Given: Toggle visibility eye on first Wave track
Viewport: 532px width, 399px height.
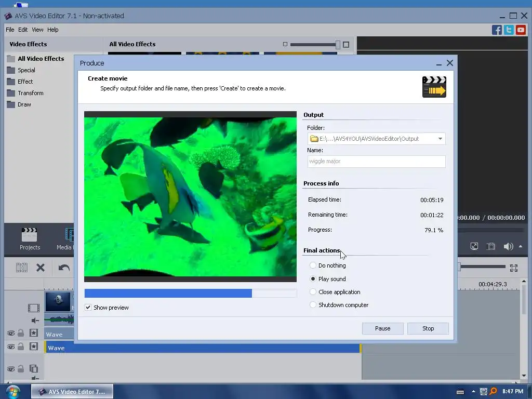Looking at the screenshot, I should coord(11,333).
